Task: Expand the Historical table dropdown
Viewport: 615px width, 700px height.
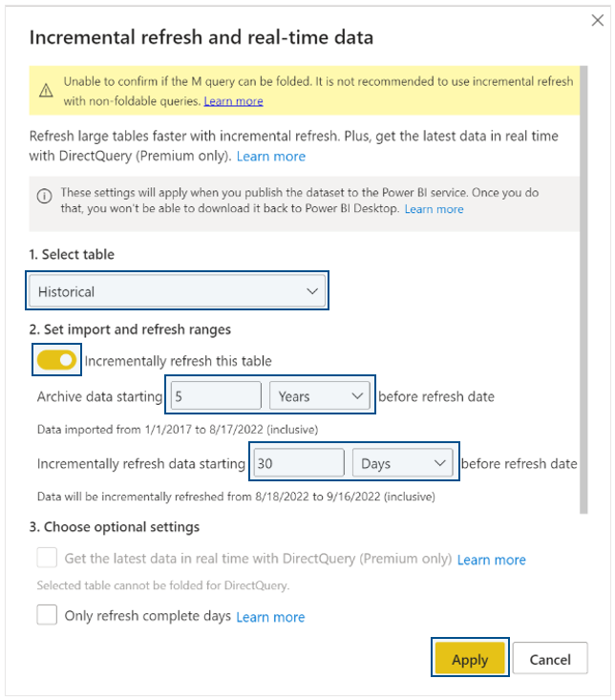Action: coord(178,290)
